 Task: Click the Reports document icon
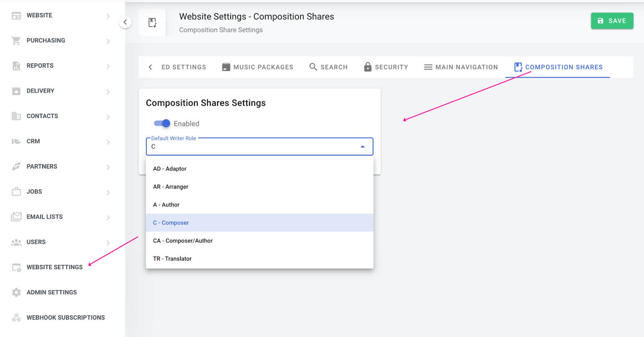pyautogui.click(x=16, y=66)
